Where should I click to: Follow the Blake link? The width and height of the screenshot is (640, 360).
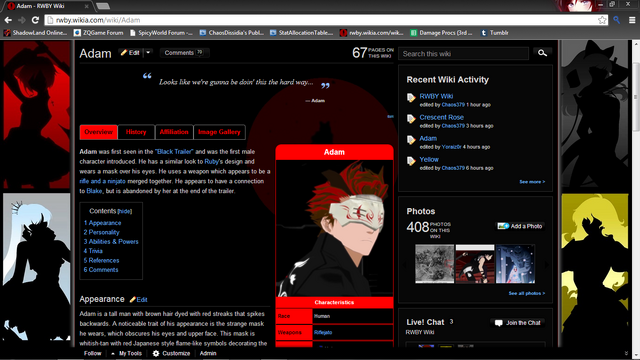coord(94,191)
